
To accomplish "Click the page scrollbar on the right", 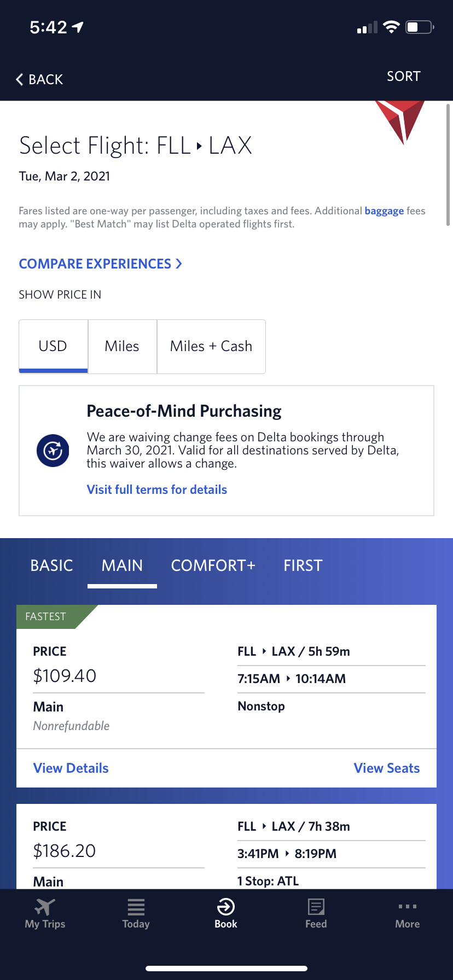I will click(x=448, y=164).
